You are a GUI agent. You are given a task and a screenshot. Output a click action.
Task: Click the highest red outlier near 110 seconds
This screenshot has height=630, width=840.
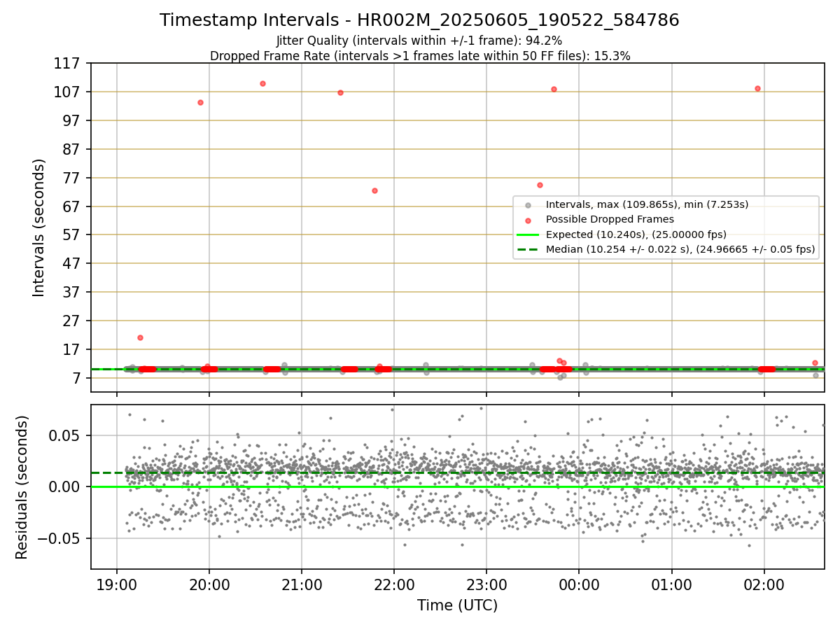click(x=262, y=83)
